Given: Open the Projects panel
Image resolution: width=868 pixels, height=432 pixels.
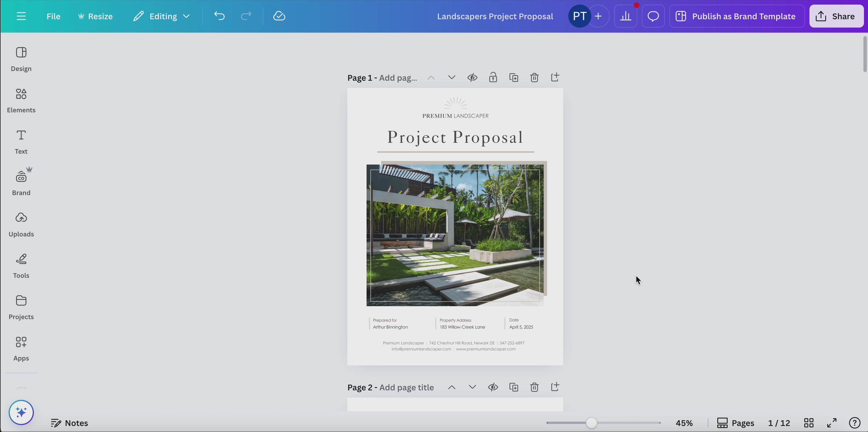Looking at the screenshot, I should (21, 307).
